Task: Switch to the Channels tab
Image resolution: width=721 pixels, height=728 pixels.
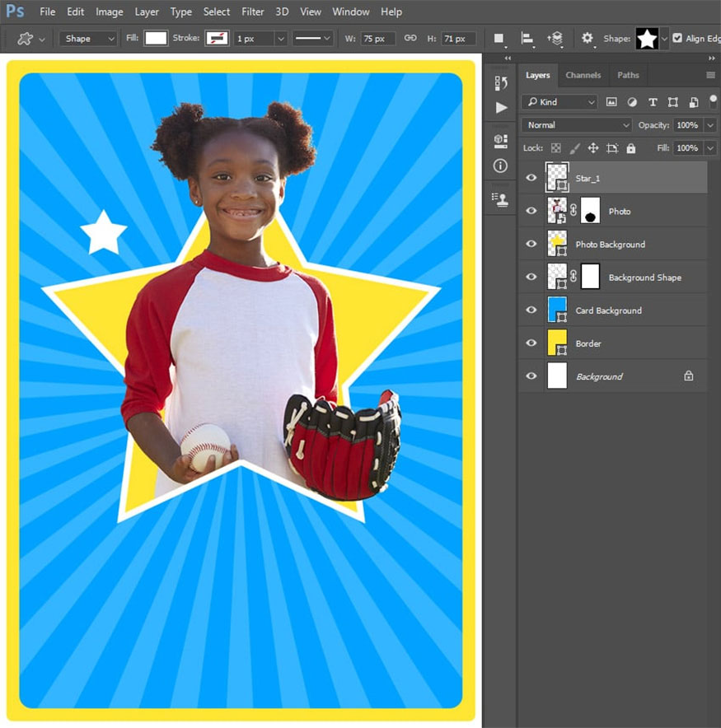Action: (583, 75)
